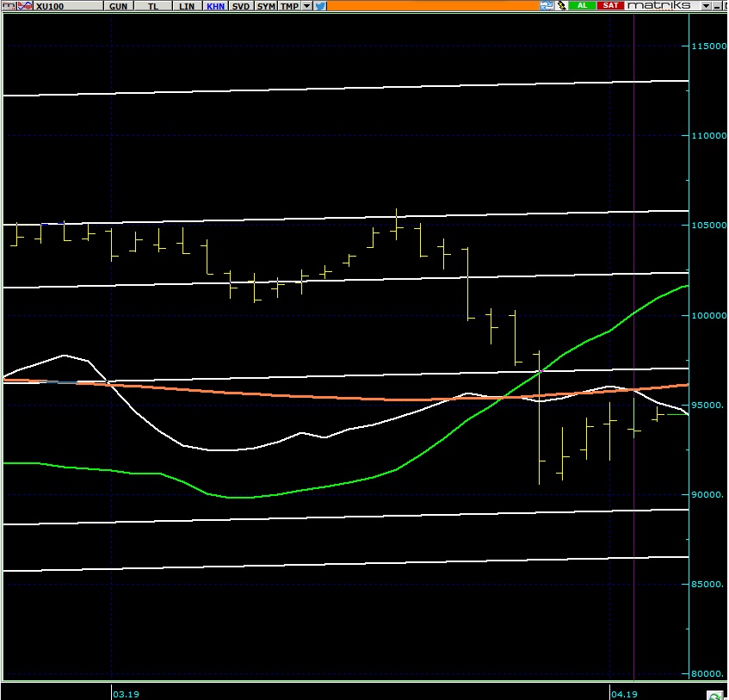Click the matriks logo

tap(658, 5)
